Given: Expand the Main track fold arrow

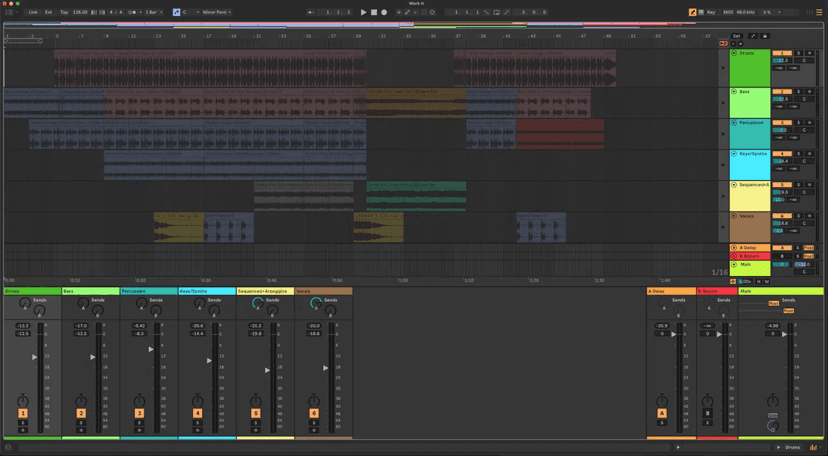Looking at the screenshot, I should click(x=734, y=264).
